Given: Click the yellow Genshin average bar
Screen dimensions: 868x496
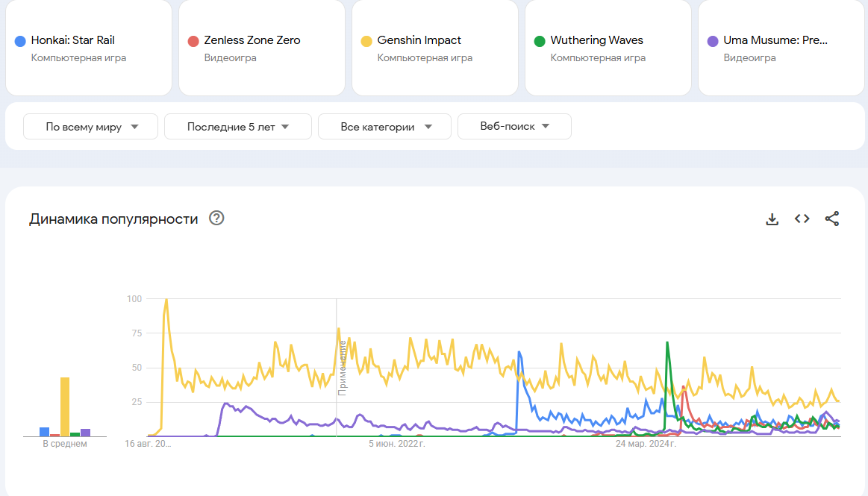Looking at the screenshot, I should pyautogui.click(x=65, y=406).
